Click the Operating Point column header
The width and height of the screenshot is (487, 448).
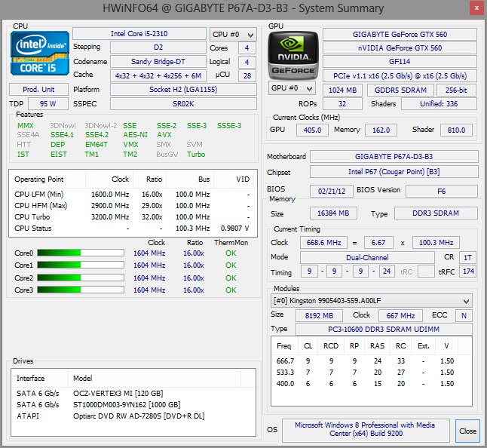pos(47,180)
